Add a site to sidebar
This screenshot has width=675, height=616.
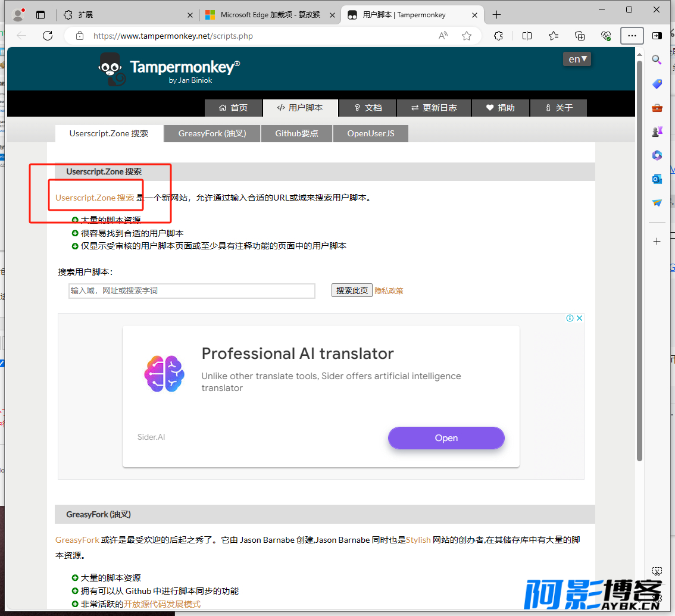click(657, 242)
